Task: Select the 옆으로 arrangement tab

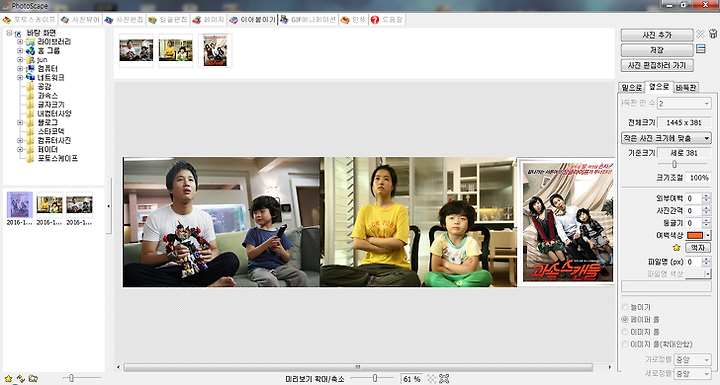Action: 659,86
